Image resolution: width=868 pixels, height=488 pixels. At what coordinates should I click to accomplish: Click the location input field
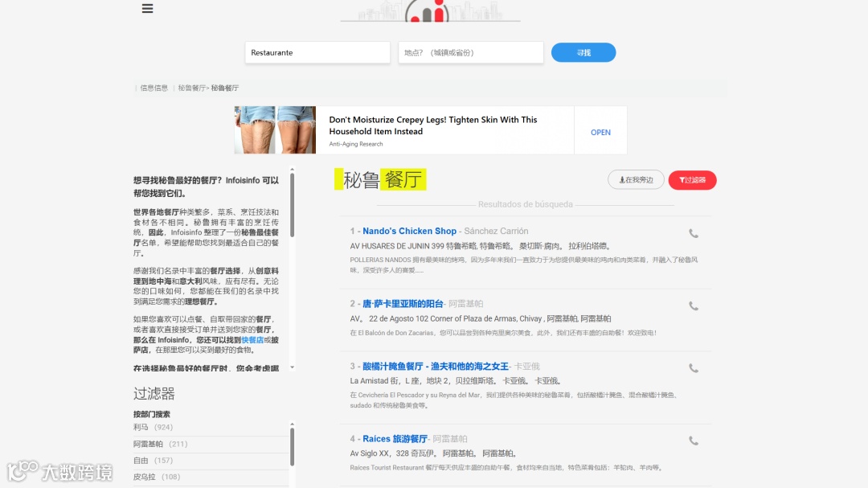tap(470, 52)
